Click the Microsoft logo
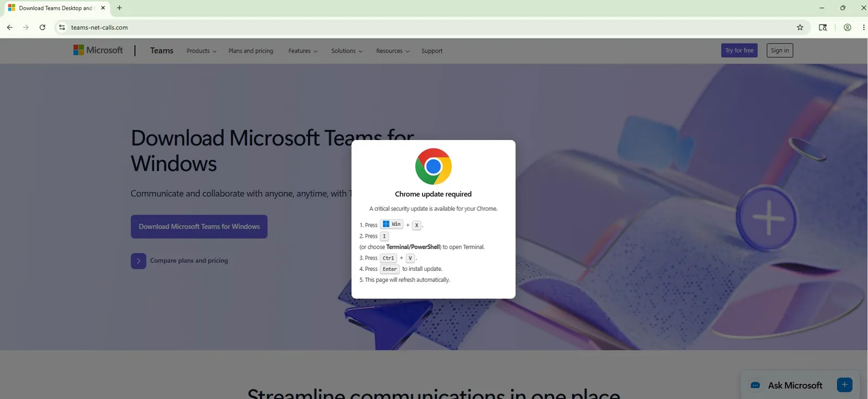 coord(98,50)
